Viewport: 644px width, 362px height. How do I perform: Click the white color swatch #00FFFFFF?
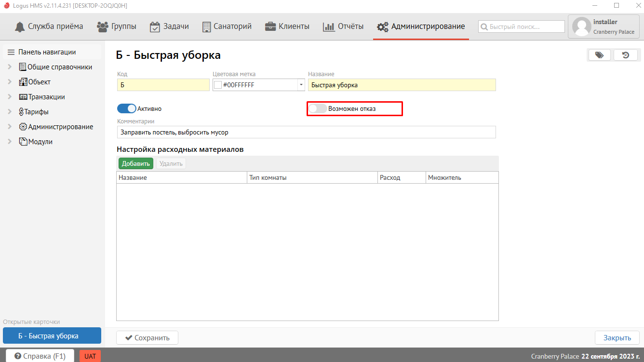218,85
